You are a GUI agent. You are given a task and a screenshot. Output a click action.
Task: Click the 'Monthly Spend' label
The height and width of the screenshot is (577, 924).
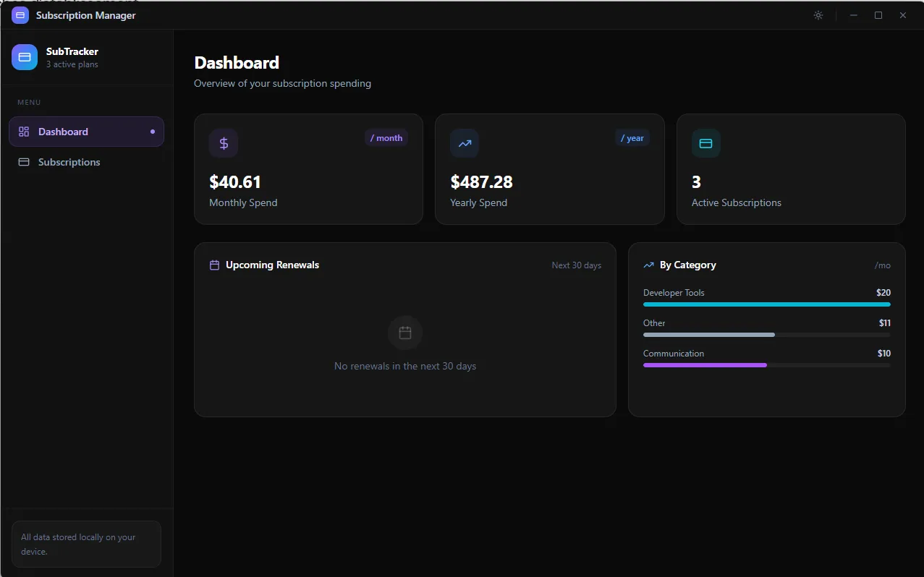click(243, 203)
